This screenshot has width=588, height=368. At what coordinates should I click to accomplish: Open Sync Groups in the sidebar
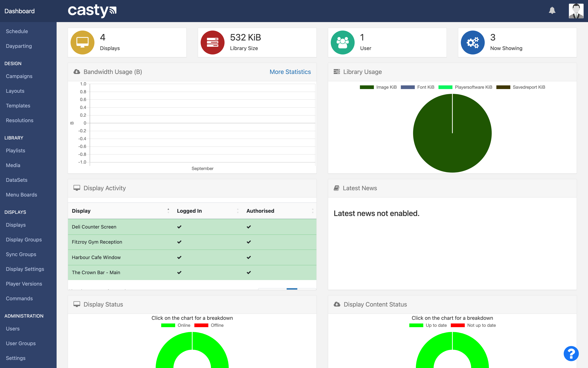pos(21,254)
